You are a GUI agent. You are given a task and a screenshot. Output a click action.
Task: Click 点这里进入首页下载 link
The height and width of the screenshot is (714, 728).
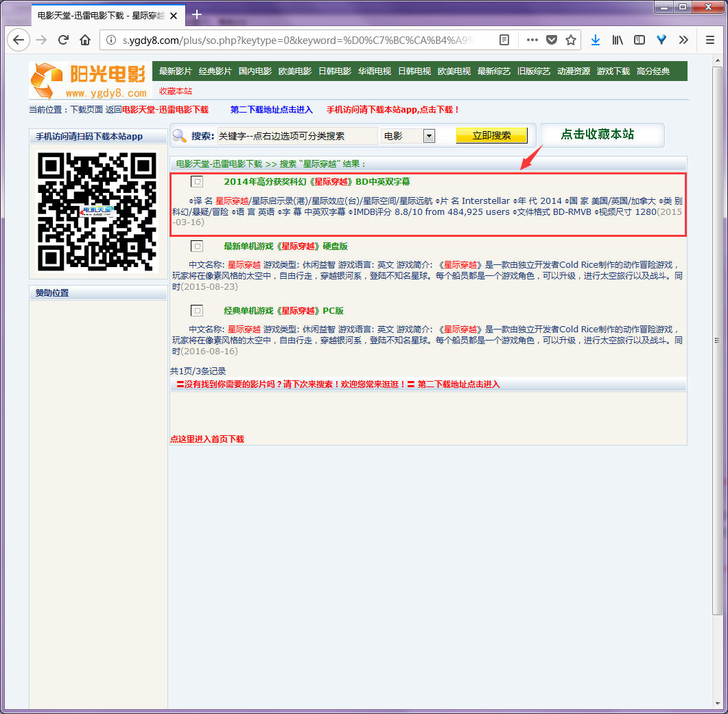207,439
